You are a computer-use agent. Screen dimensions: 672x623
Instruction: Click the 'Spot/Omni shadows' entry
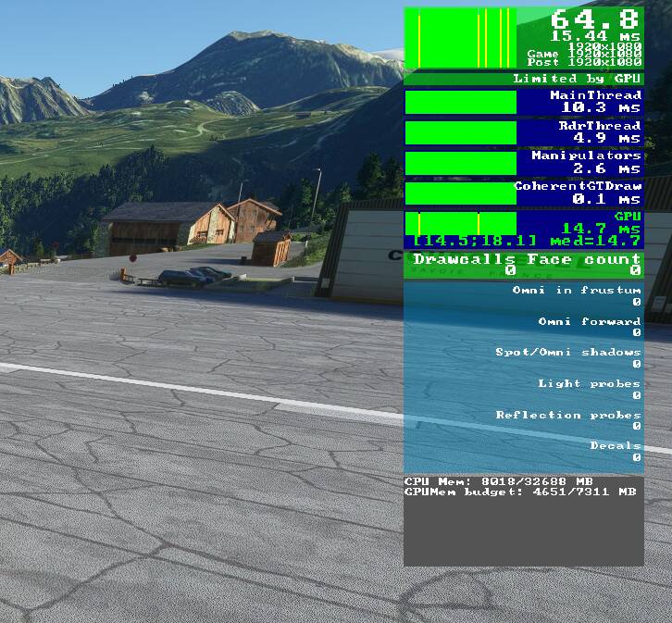coord(567,357)
